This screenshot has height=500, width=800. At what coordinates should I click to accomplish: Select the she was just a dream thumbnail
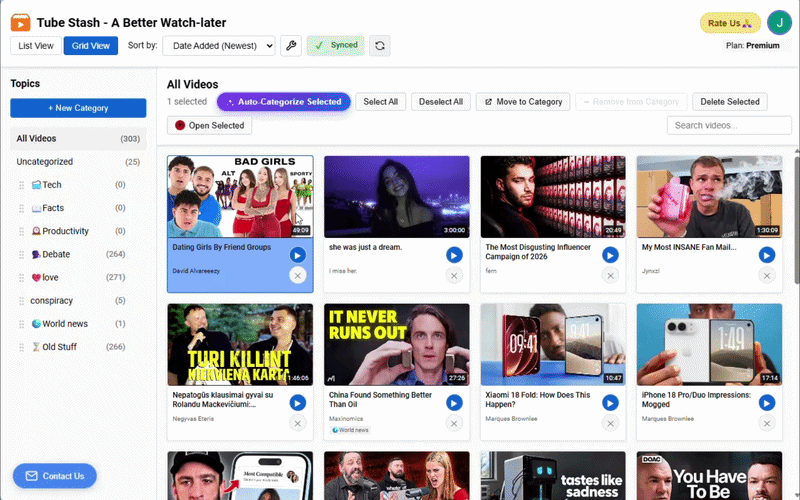tap(396, 196)
